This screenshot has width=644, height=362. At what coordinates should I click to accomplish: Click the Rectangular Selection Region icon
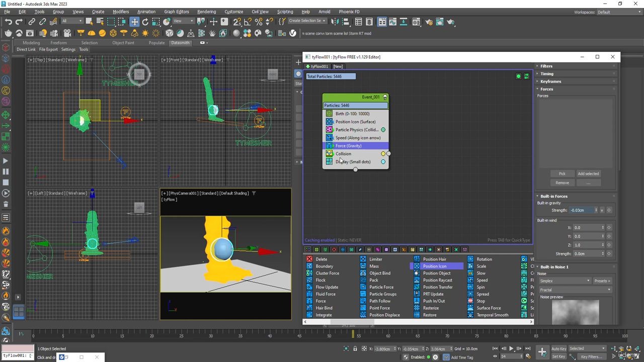[111, 22]
